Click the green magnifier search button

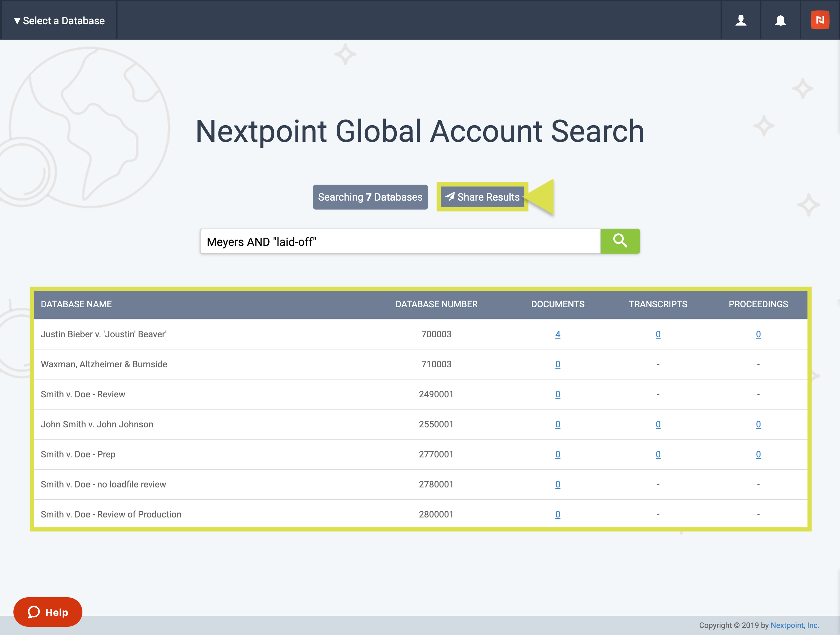pos(620,241)
